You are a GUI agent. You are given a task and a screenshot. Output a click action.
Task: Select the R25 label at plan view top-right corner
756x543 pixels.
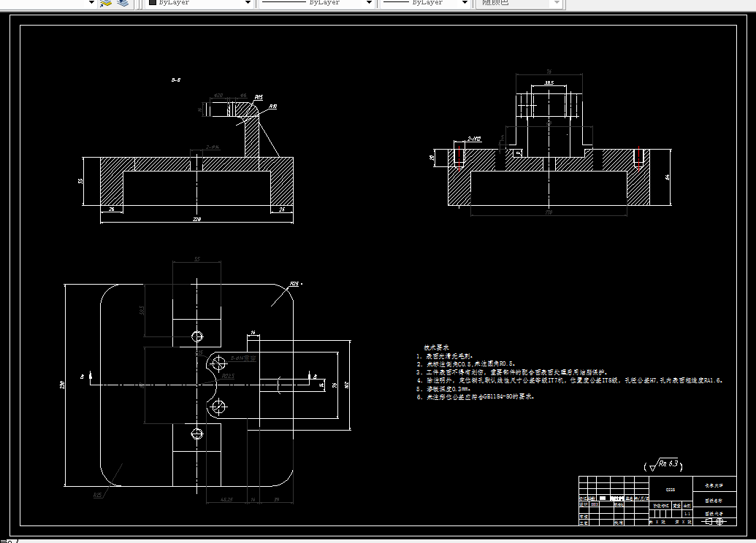click(x=294, y=284)
